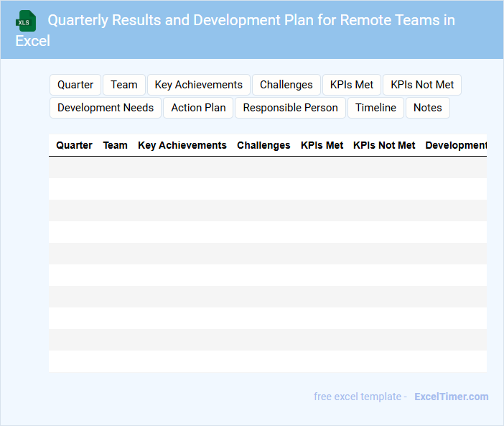Image resolution: width=504 pixels, height=426 pixels.
Task: Click the Team column header in table
Action: (x=115, y=145)
